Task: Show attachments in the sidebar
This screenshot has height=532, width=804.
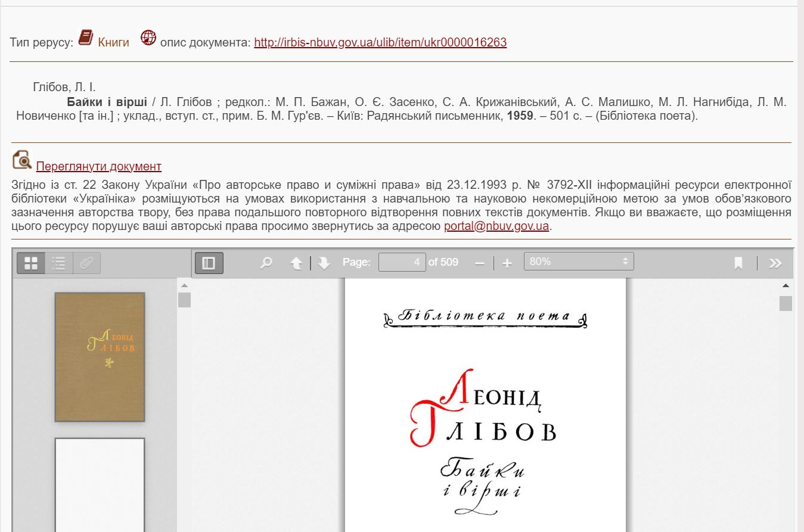Action: [86, 263]
